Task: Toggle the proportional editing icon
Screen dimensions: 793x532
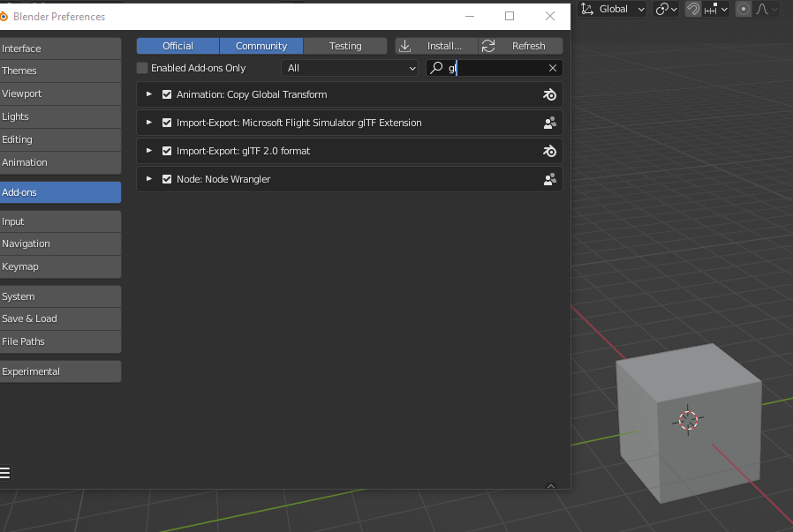Action: pyautogui.click(x=744, y=9)
